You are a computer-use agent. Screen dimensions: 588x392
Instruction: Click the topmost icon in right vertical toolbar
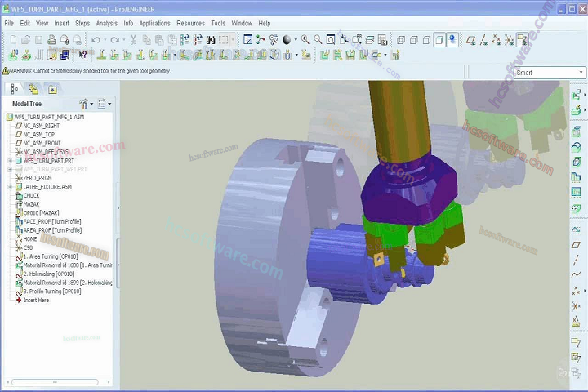tap(577, 95)
